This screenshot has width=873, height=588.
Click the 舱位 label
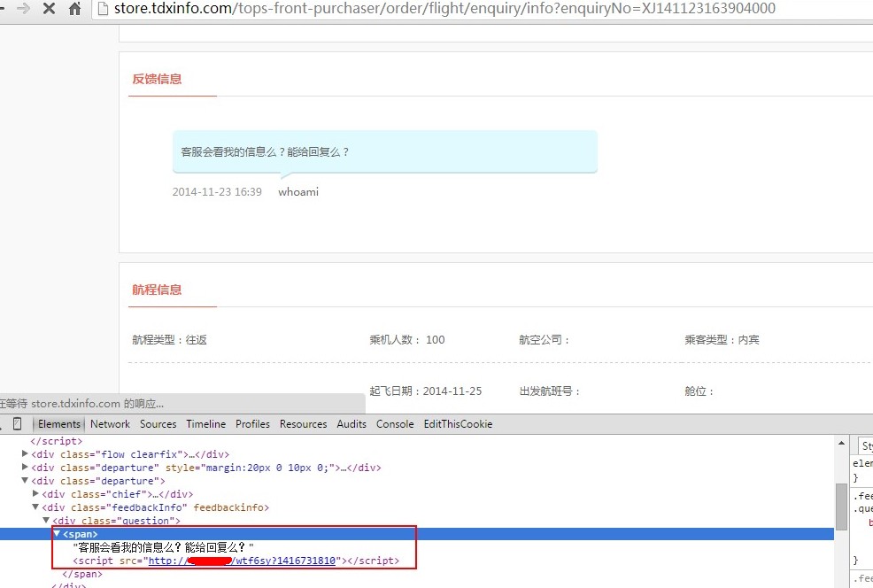click(x=699, y=391)
